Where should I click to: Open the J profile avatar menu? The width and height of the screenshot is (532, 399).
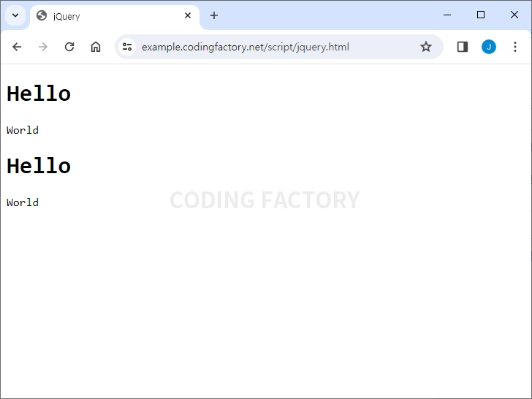click(489, 47)
